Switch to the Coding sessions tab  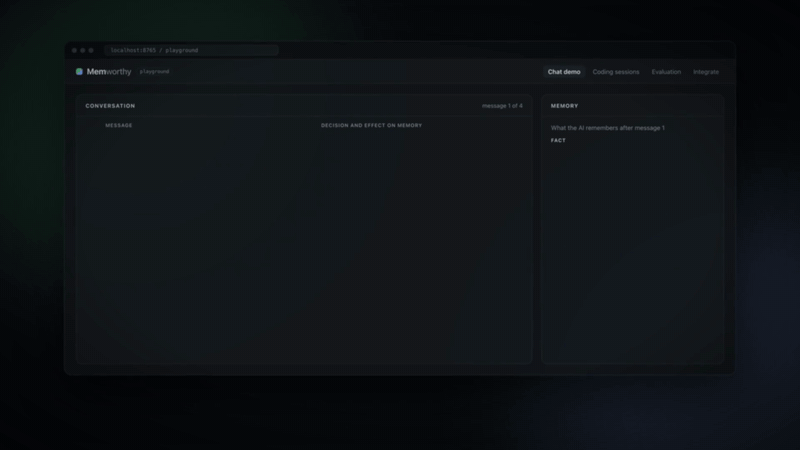(615, 72)
